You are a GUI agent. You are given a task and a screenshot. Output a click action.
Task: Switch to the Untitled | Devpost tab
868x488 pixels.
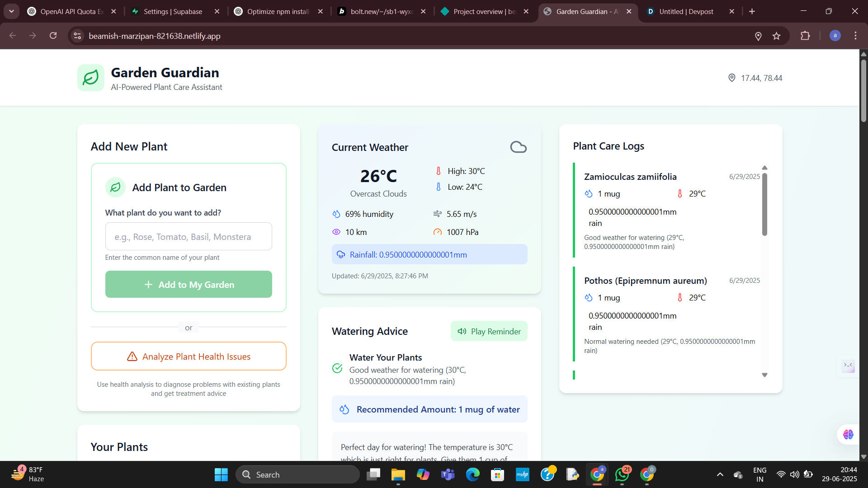click(686, 11)
